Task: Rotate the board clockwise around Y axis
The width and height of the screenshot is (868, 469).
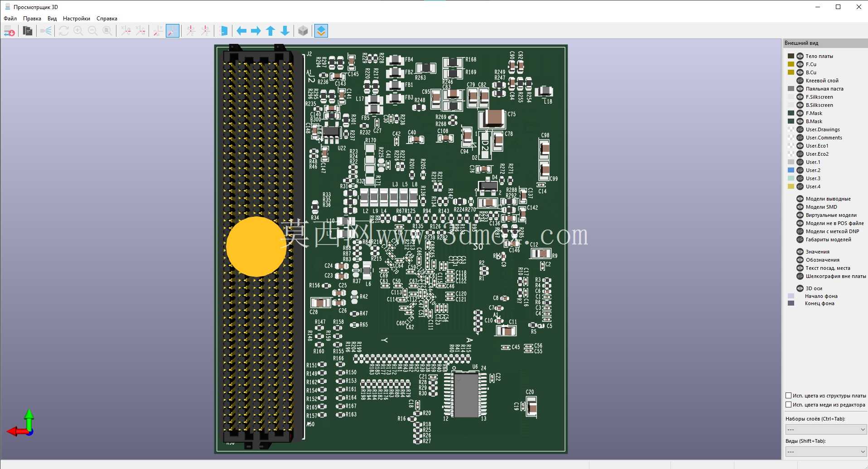Action: (158, 31)
